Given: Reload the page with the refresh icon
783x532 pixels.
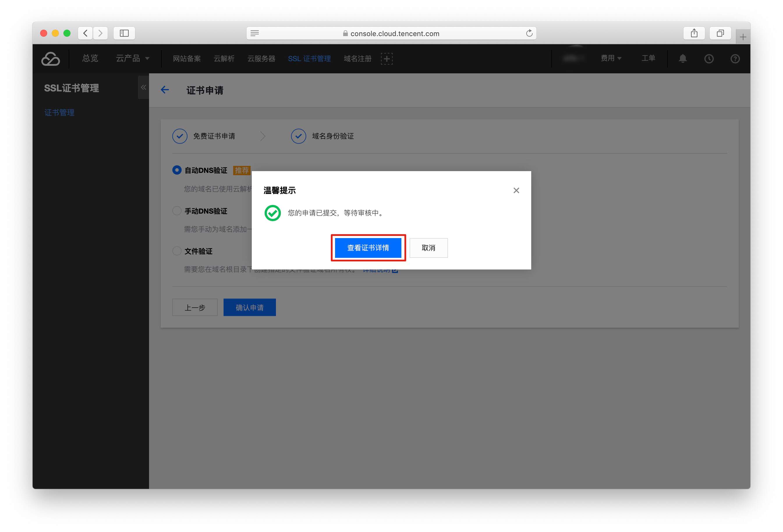Looking at the screenshot, I should click(529, 33).
